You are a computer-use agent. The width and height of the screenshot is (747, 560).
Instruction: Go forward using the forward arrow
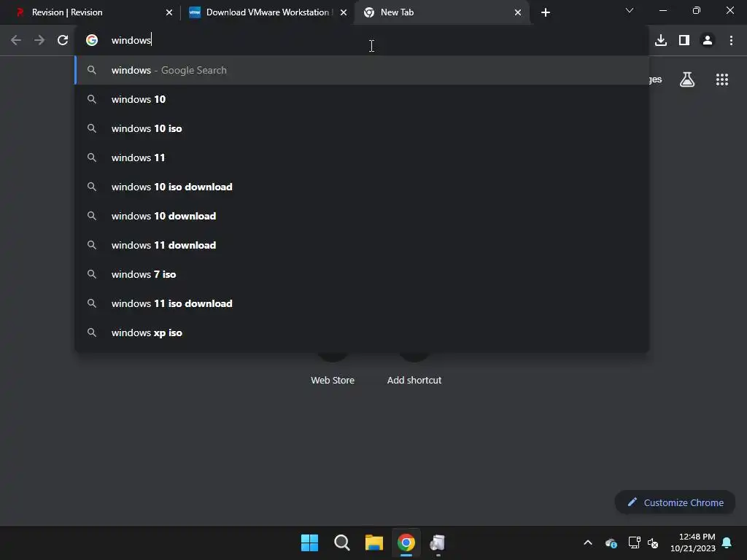(39, 40)
